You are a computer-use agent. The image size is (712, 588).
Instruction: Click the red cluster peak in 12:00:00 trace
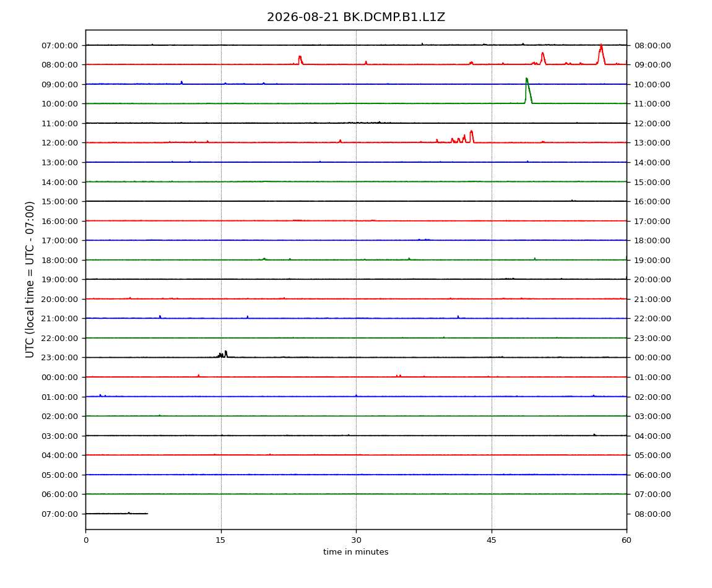pos(471,137)
